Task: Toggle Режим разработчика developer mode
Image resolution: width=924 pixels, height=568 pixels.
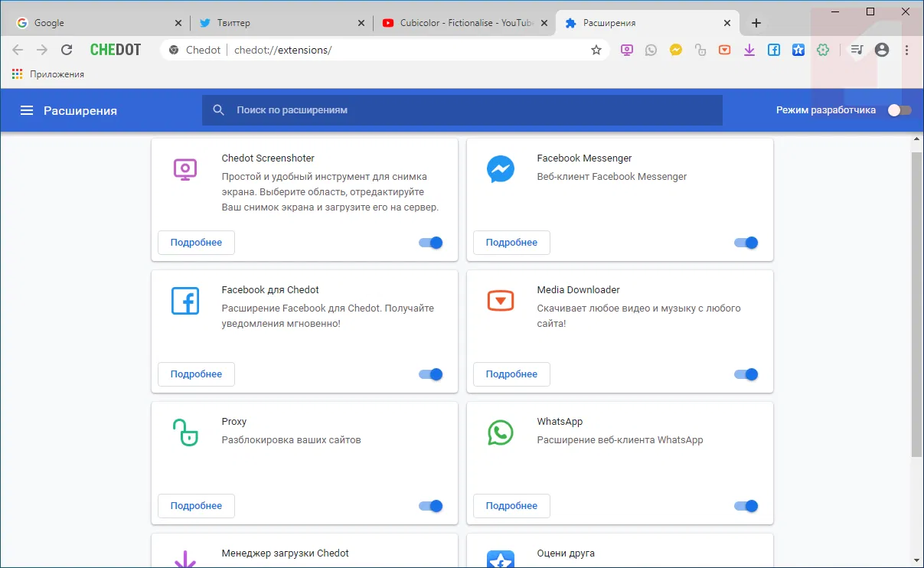Action: coord(900,110)
